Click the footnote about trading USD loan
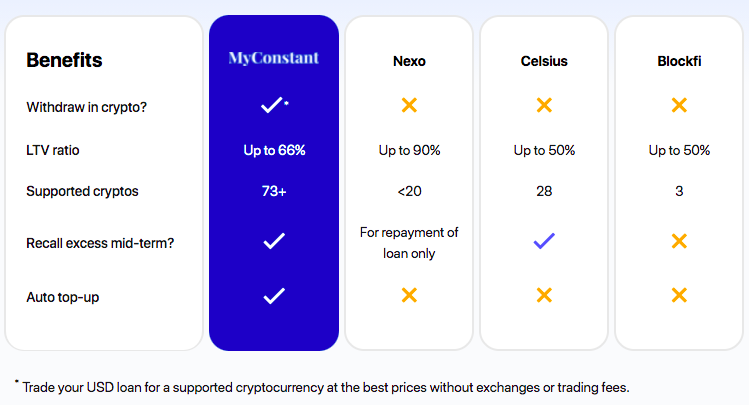Image resolution: width=749 pixels, height=405 pixels. (x=322, y=387)
